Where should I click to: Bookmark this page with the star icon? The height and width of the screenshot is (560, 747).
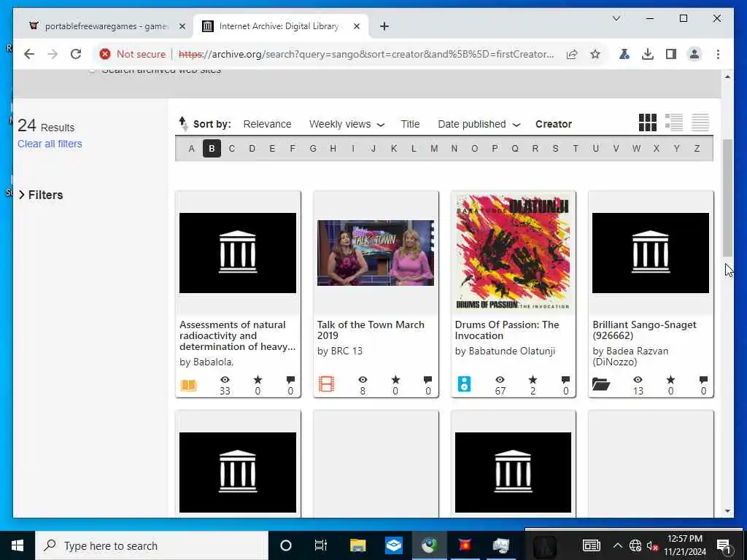pos(595,54)
